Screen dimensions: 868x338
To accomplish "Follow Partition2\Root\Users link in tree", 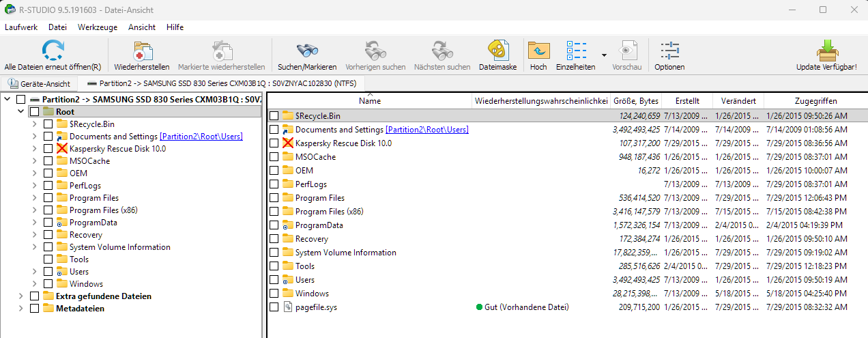I will (201, 137).
